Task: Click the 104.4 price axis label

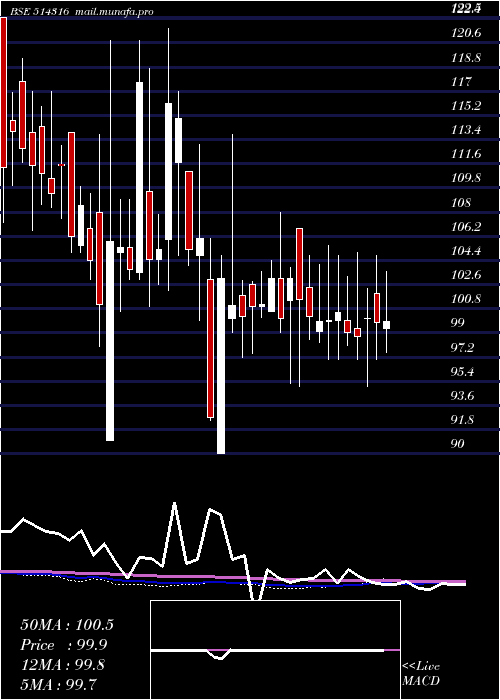Action: point(466,251)
